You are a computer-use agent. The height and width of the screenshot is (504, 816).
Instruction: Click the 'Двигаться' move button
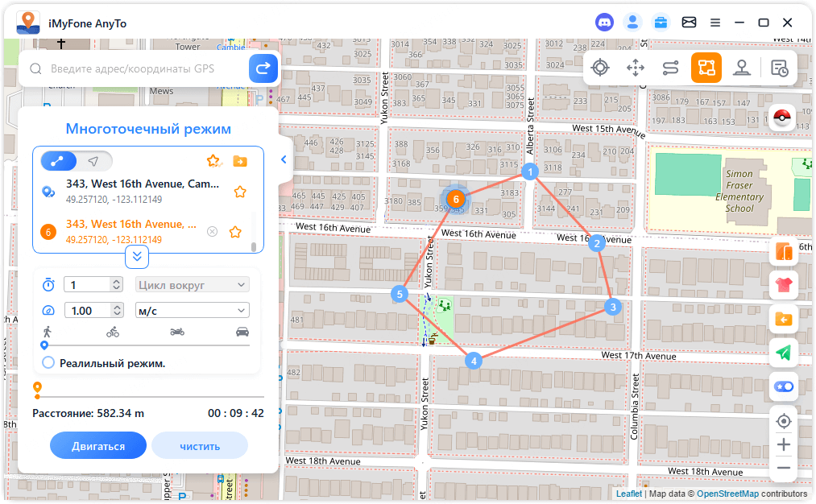pos(97,446)
